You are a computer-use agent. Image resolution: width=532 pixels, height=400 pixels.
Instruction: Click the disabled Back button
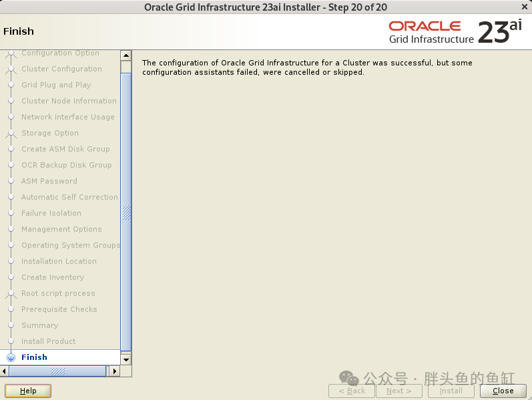coord(352,391)
